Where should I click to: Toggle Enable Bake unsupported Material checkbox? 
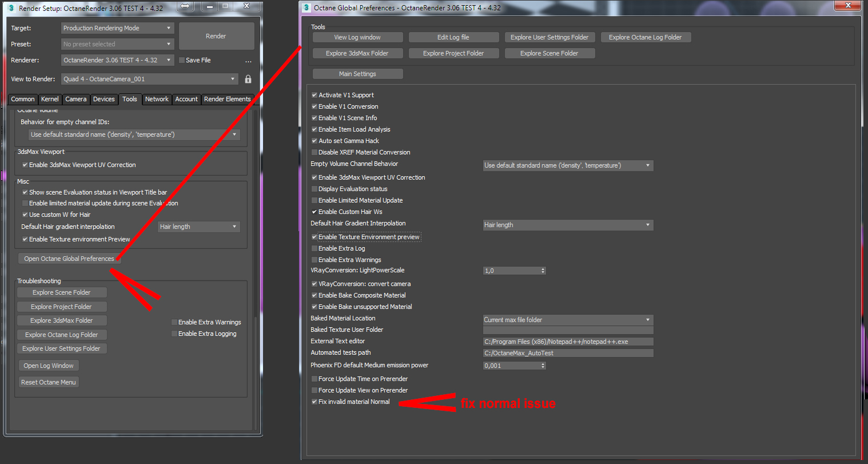point(314,307)
